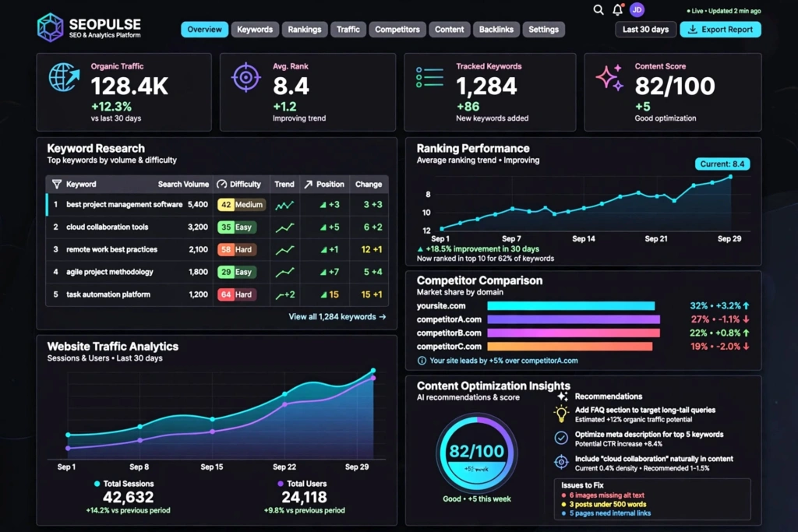Viewport: 798px width, 532px height.
Task: Click the 58 Hard difficulty badge
Action: click(237, 250)
